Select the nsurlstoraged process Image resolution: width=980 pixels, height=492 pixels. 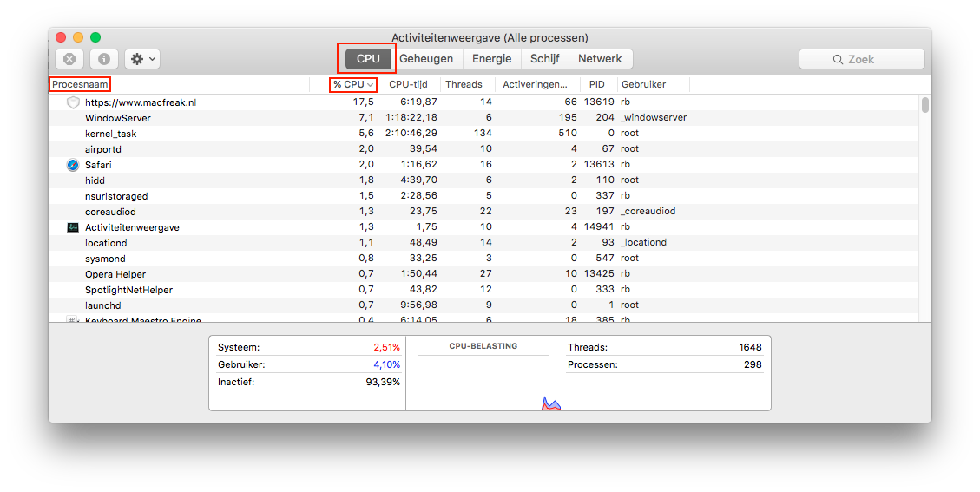pyautogui.click(x=116, y=196)
